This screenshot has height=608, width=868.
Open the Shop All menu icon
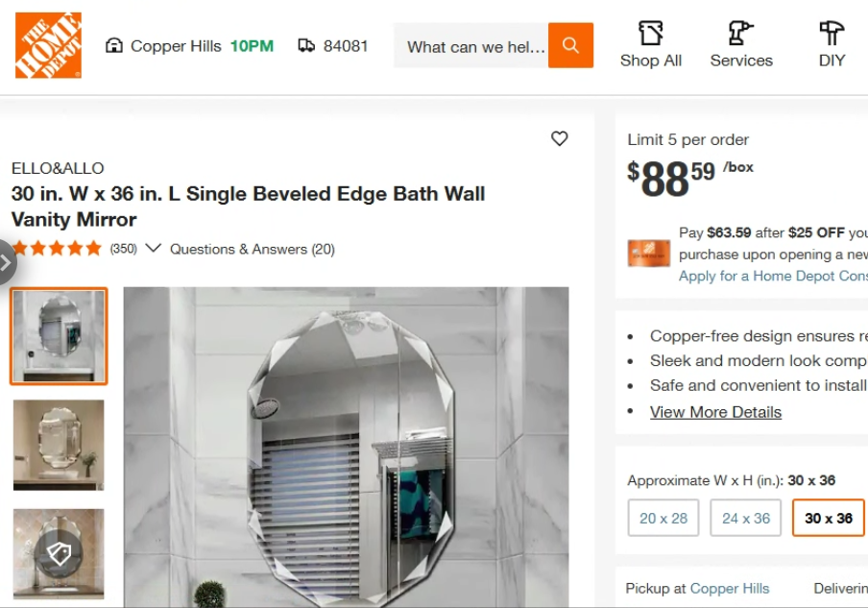651,34
